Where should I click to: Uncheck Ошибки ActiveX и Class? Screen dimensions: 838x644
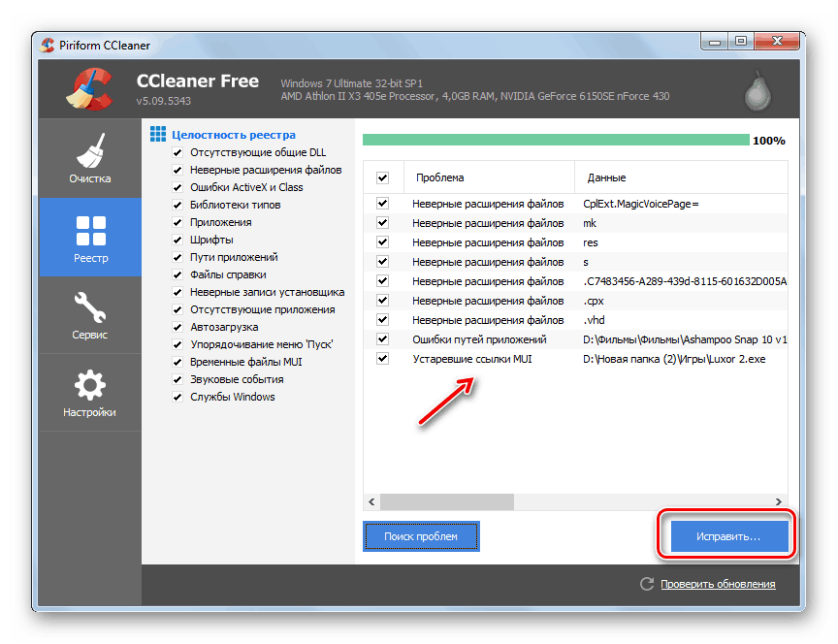point(177,187)
